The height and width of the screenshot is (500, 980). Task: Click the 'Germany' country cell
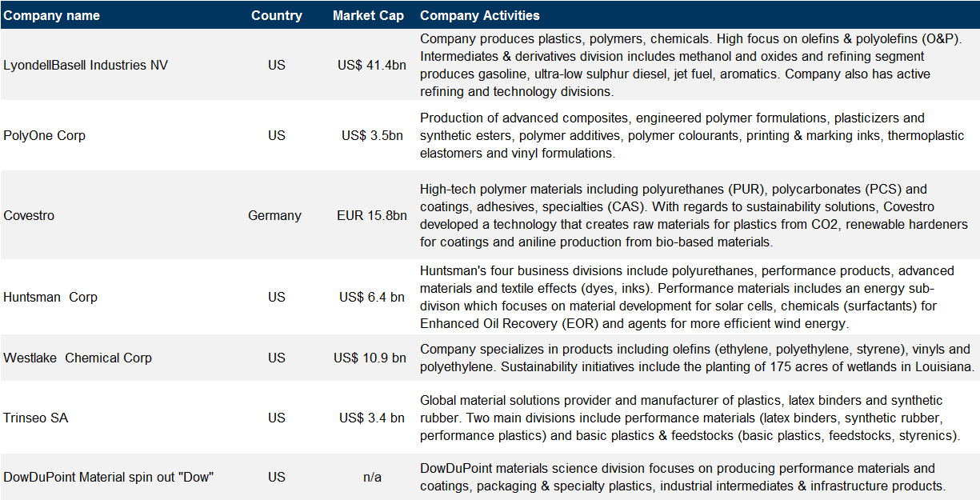274,215
